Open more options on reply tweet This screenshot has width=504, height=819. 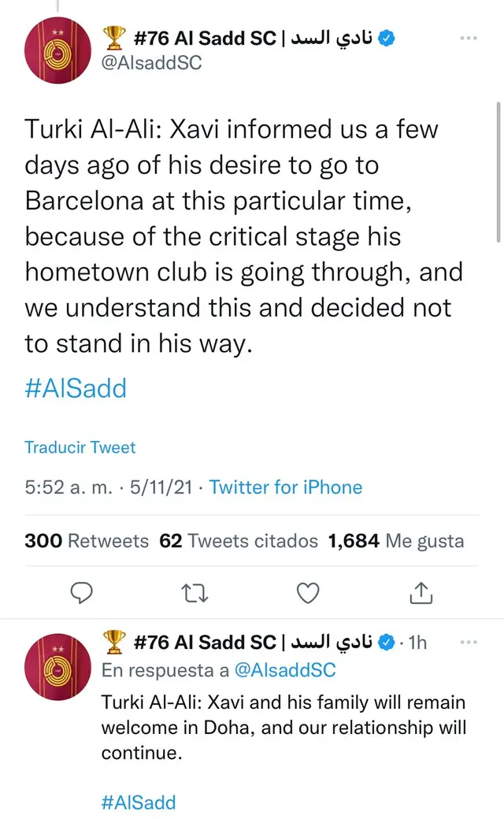[469, 642]
